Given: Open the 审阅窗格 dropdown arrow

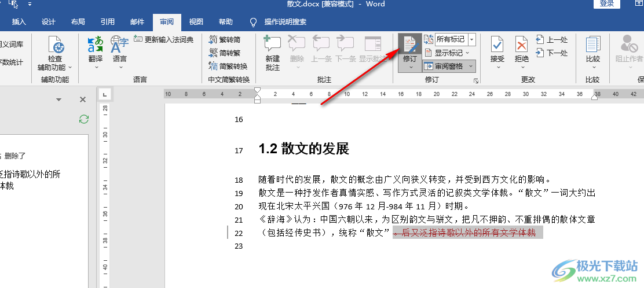Looking at the screenshot, I should (471, 66).
